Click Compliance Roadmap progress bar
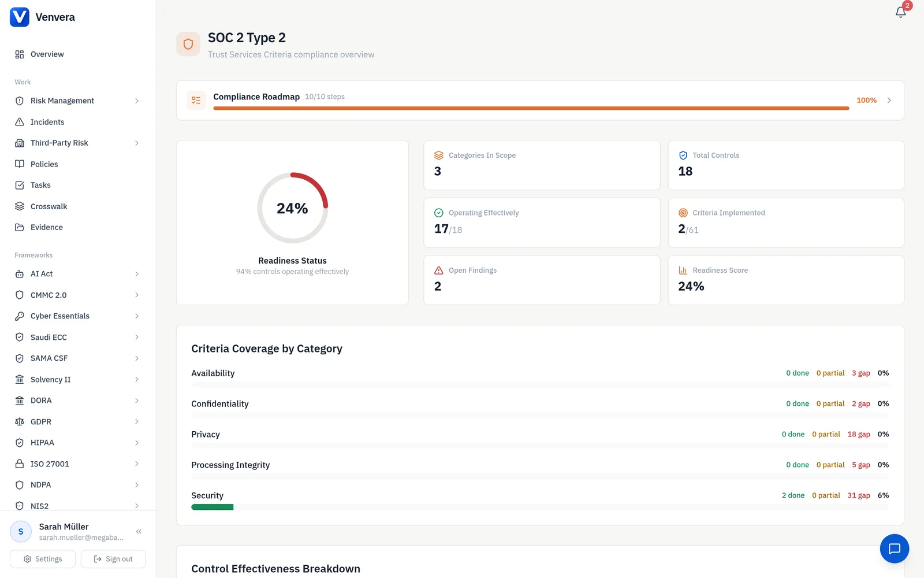The width and height of the screenshot is (924, 578). pos(531,108)
